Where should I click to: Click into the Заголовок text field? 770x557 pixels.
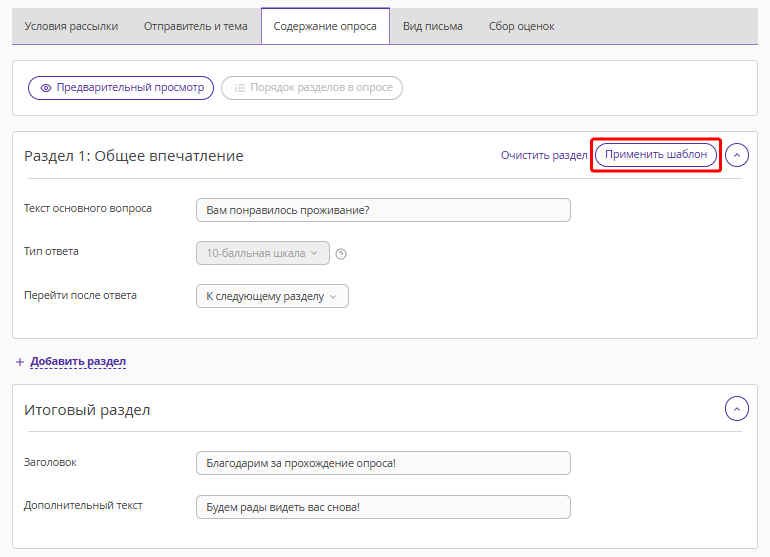click(383, 463)
